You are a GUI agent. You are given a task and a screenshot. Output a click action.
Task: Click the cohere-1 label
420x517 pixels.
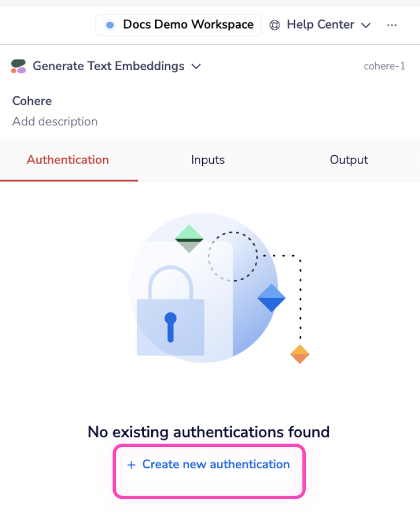(x=385, y=66)
